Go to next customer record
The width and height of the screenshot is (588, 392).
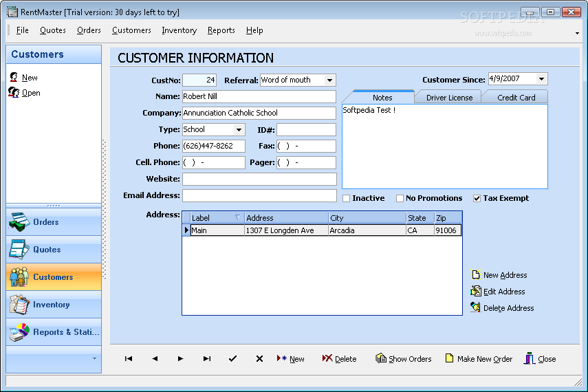pyautogui.click(x=180, y=358)
